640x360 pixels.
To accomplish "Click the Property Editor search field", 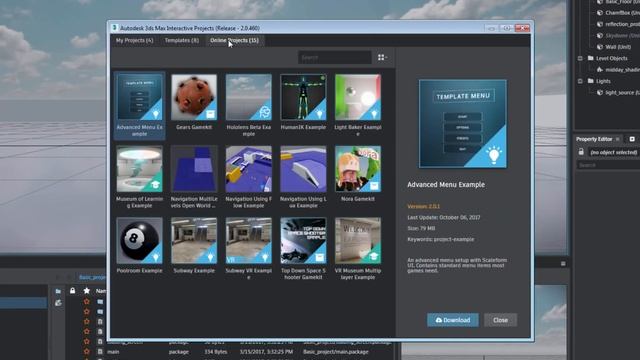I will click(x=608, y=165).
